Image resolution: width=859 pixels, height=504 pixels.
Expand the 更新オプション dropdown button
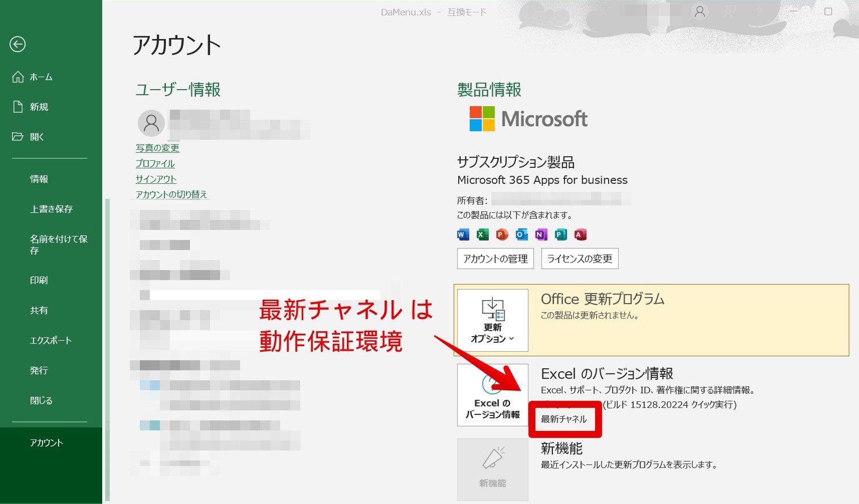click(x=493, y=321)
